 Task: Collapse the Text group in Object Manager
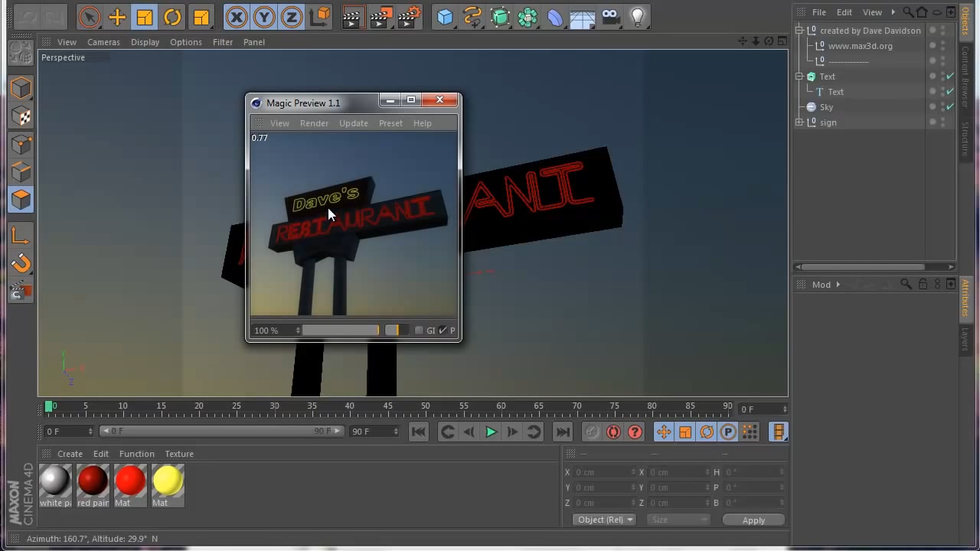799,77
